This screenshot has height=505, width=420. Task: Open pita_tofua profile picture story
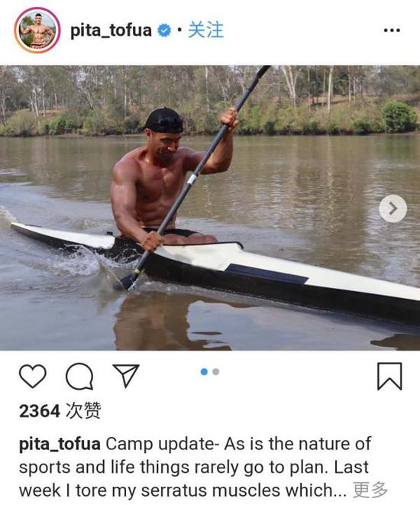[x=37, y=30]
